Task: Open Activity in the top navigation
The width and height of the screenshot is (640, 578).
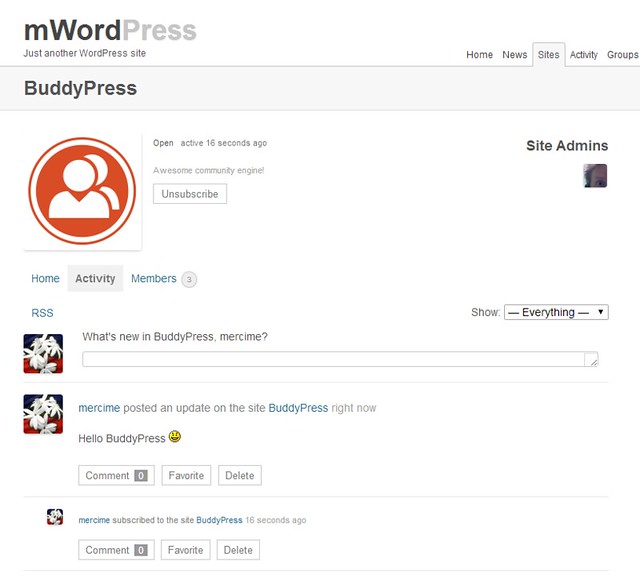Action: click(584, 55)
